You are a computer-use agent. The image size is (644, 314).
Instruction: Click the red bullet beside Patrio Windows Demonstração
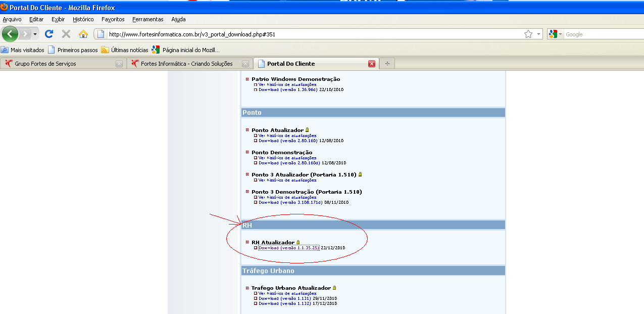pyautogui.click(x=247, y=79)
